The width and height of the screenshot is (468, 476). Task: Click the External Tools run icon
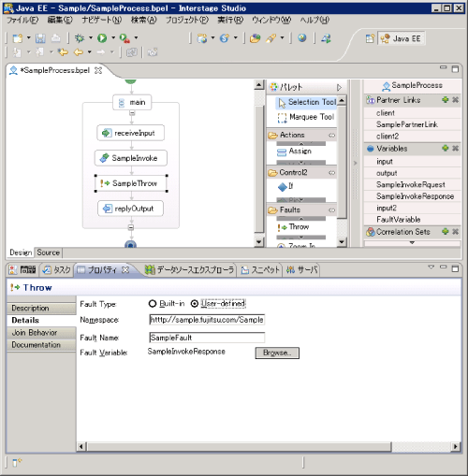[124, 38]
